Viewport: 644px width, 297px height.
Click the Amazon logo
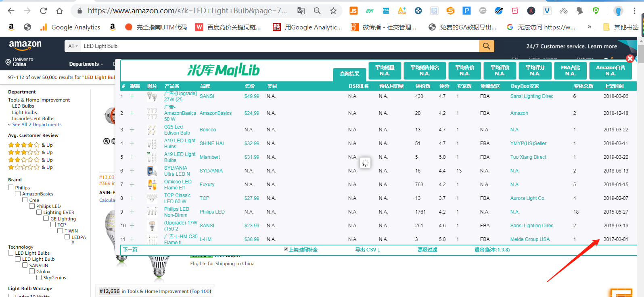(25, 46)
